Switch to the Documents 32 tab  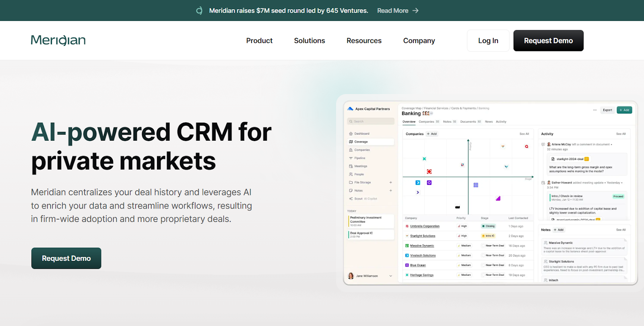pyautogui.click(x=471, y=122)
